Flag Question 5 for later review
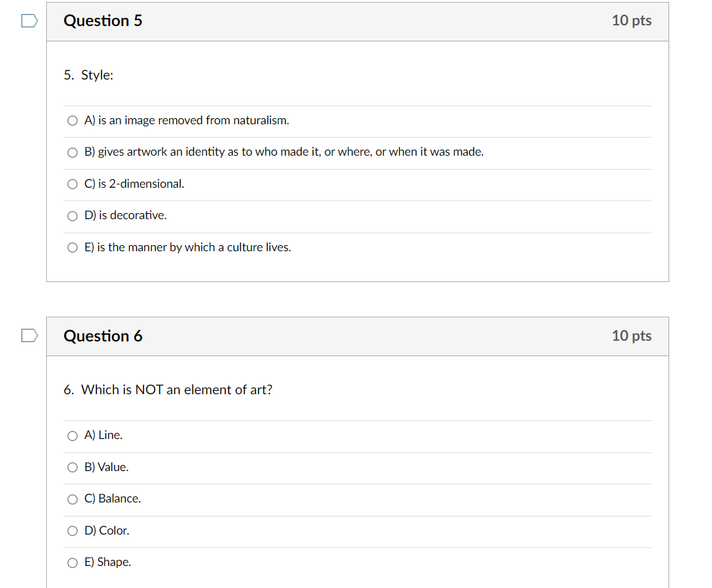The width and height of the screenshot is (712, 588). (29, 21)
